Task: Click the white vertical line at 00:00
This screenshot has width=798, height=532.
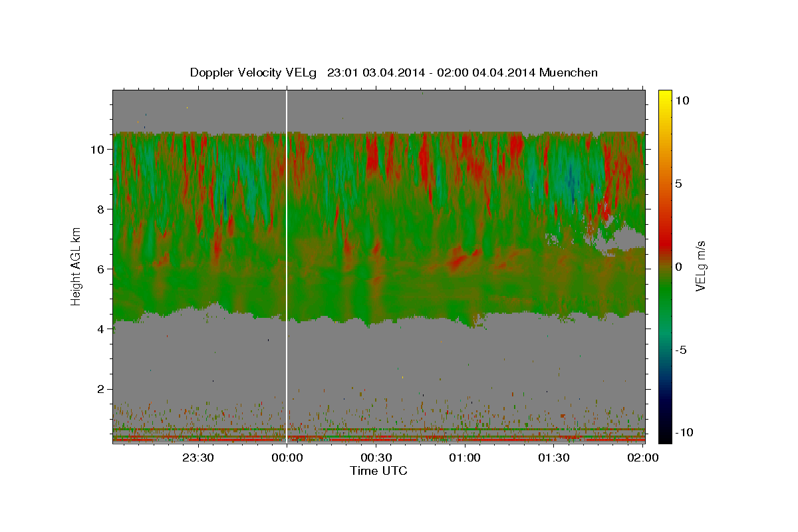Action: pyautogui.click(x=287, y=267)
